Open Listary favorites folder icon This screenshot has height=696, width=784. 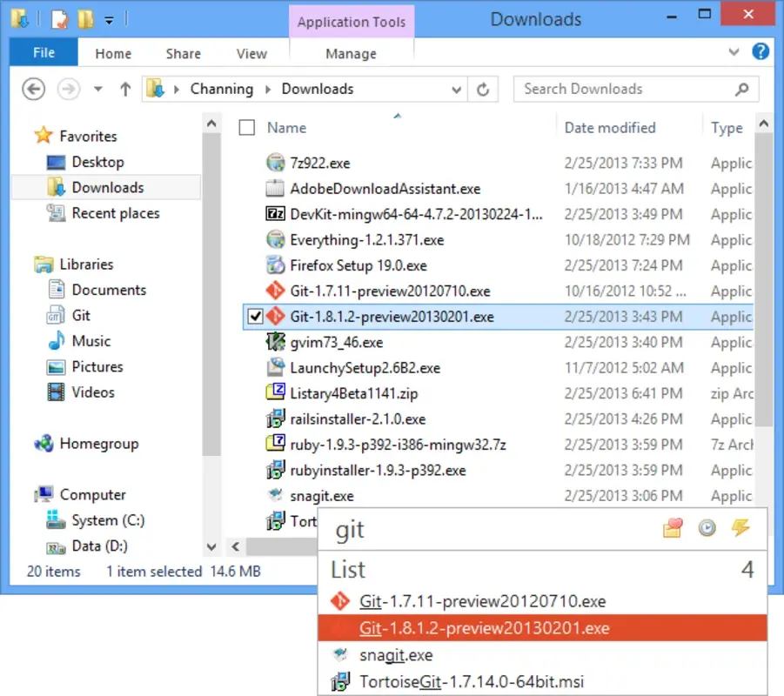(672, 528)
